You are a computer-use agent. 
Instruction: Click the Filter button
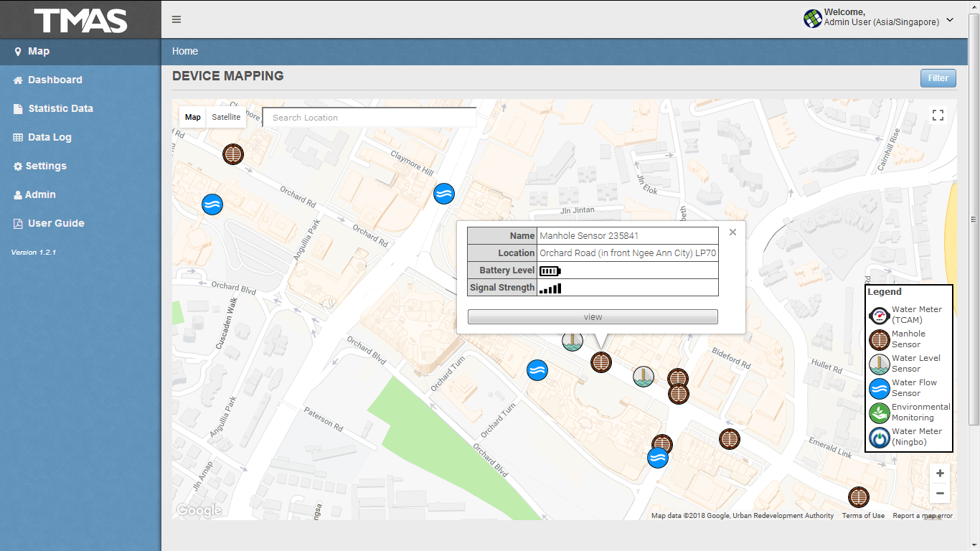938,78
